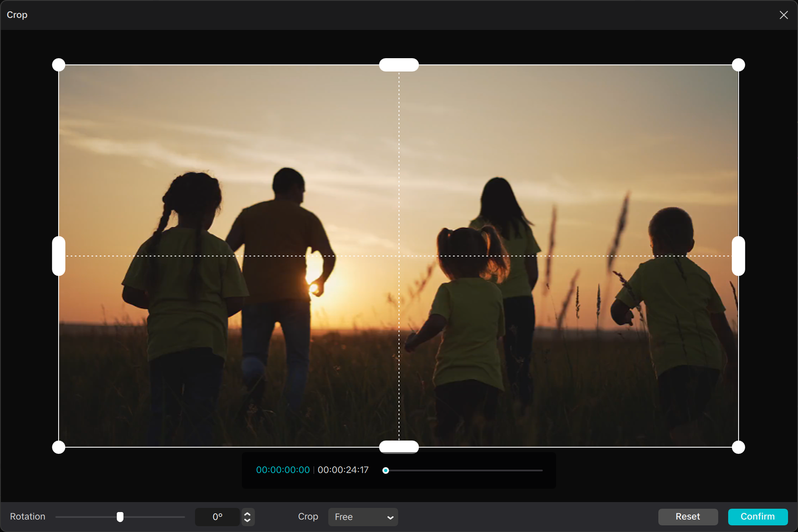Confirm the crop changes
Viewport: 798px width, 532px height.
(758, 517)
